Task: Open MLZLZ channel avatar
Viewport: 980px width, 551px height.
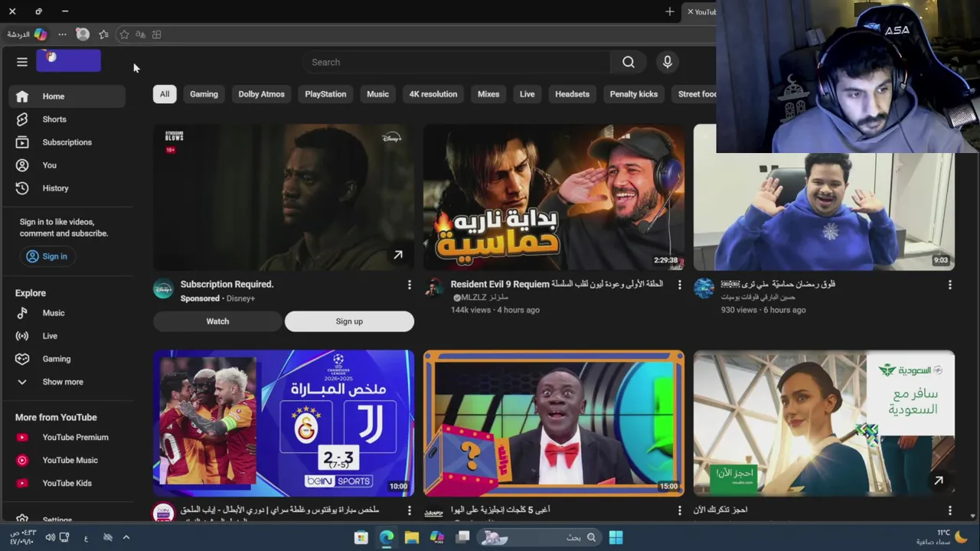Action: 434,289
